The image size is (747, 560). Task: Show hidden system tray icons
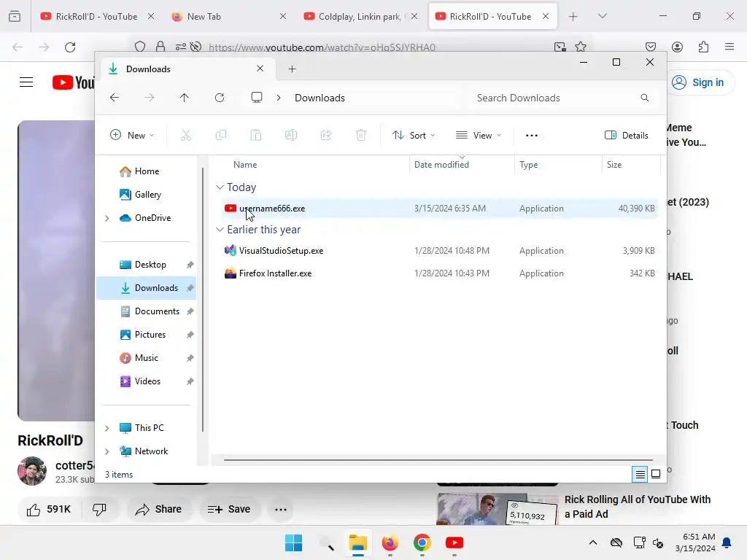[x=593, y=542]
